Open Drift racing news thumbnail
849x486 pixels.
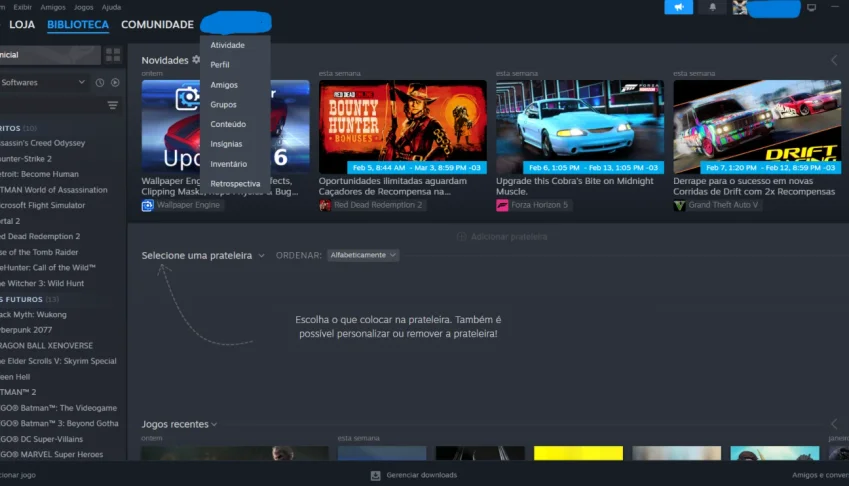[x=757, y=127]
